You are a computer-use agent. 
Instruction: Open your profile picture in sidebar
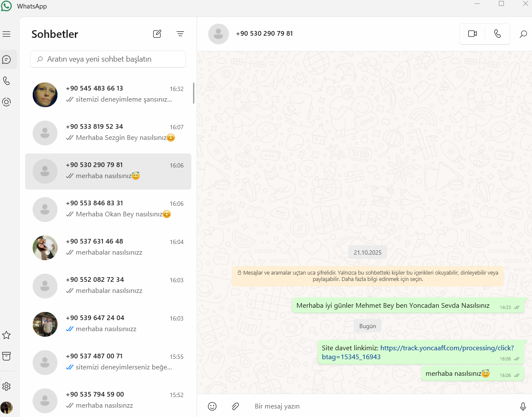pos(6,408)
